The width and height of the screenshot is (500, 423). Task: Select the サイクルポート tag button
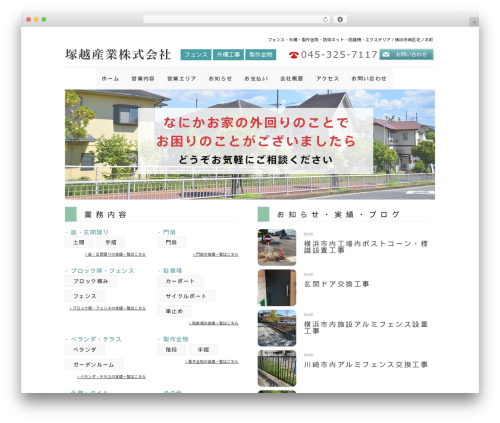pyautogui.click(x=186, y=296)
